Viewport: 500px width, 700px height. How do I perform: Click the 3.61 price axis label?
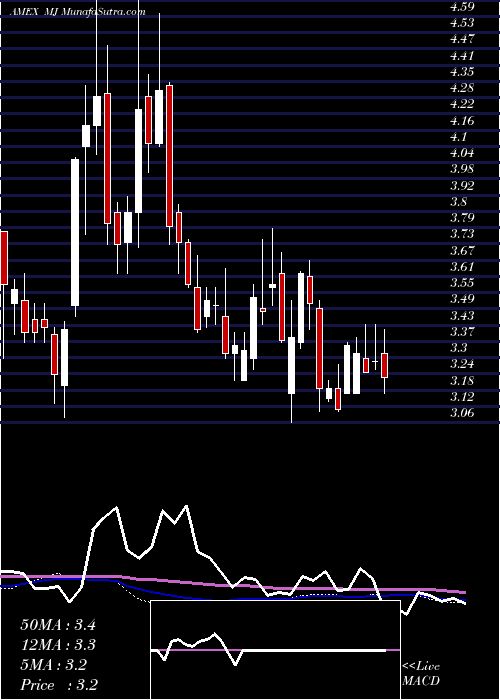click(462, 267)
